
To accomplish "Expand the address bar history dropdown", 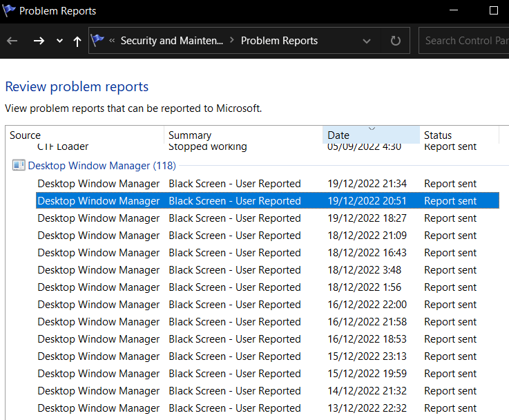I will [367, 41].
